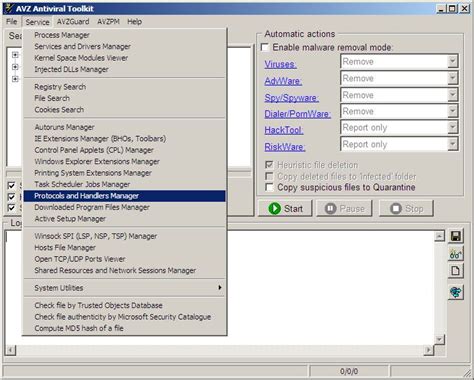This screenshot has height=380, width=474.
Task: Open the Spy/Spyware action dropdown
Action: [452, 95]
